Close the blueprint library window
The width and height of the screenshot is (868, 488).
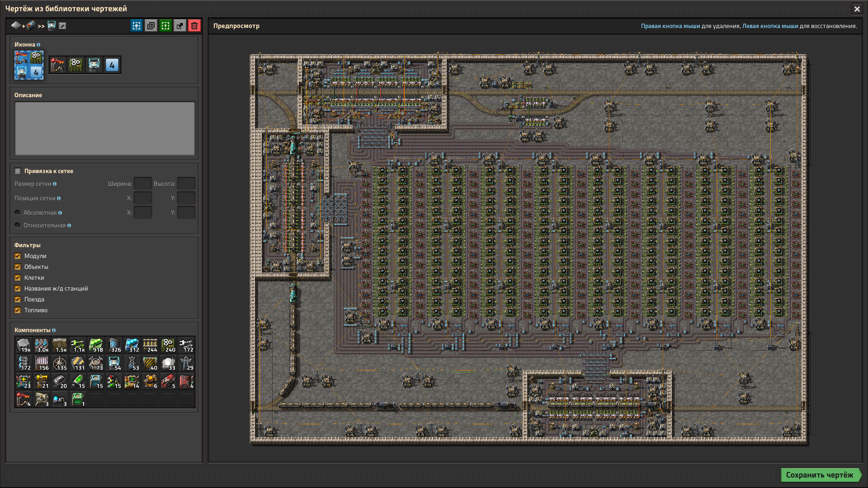pyautogui.click(x=857, y=9)
